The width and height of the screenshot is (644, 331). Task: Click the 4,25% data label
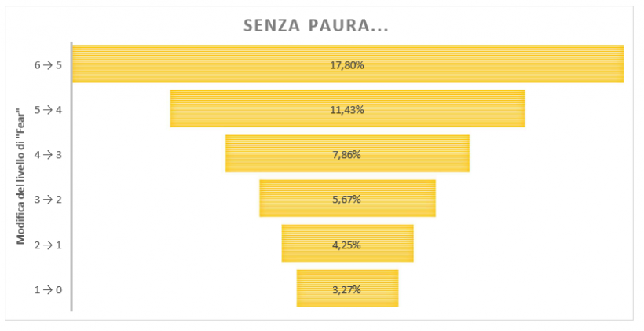(x=346, y=245)
